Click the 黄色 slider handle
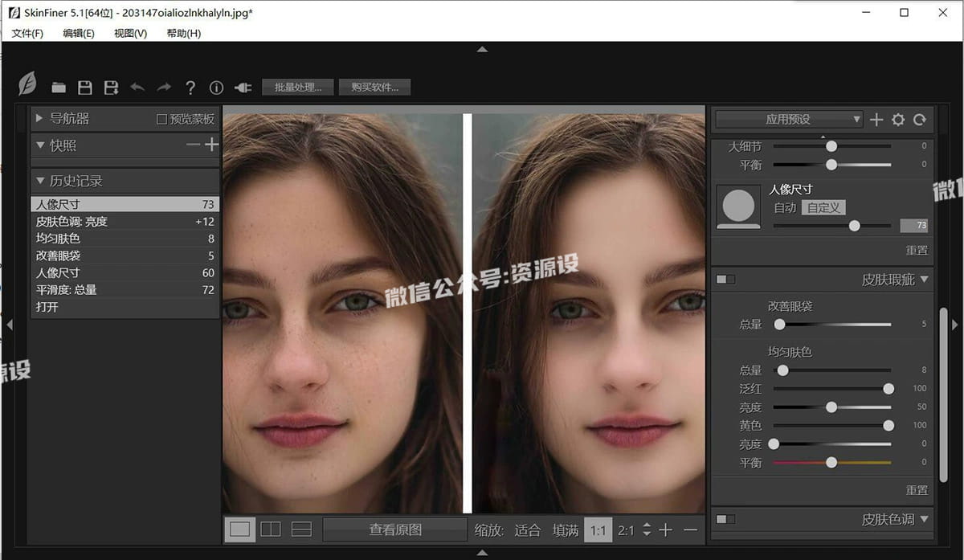The height and width of the screenshot is (560, 964). pyautogui.click(x=888, y=425)
